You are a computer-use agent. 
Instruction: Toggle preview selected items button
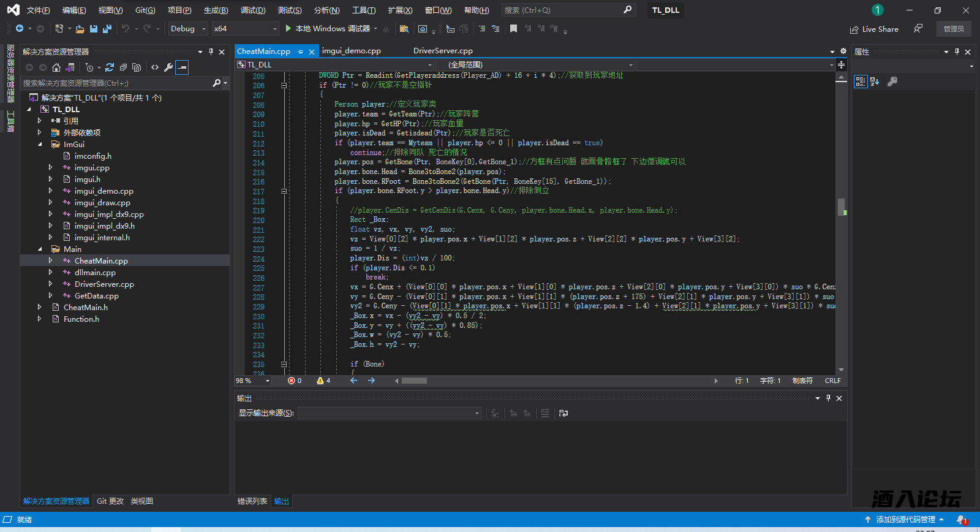coord(182,67)
